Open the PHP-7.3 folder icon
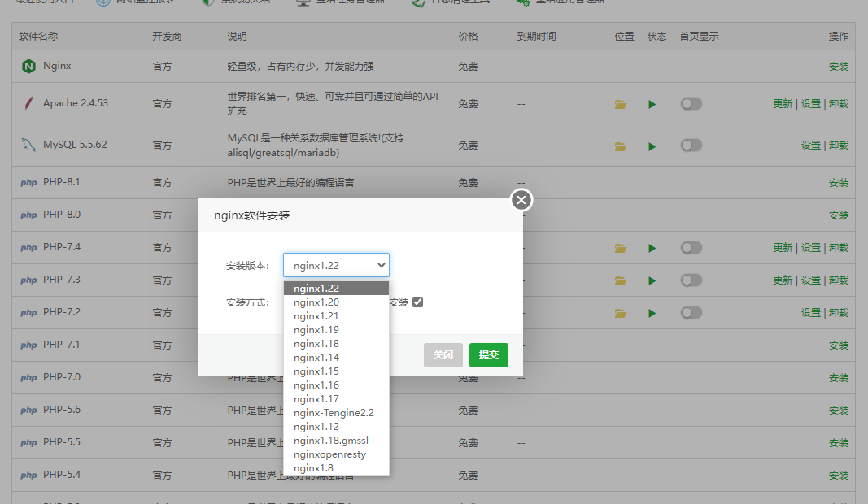This screenshot has height=504, width=868. click(x=620, y=281)
